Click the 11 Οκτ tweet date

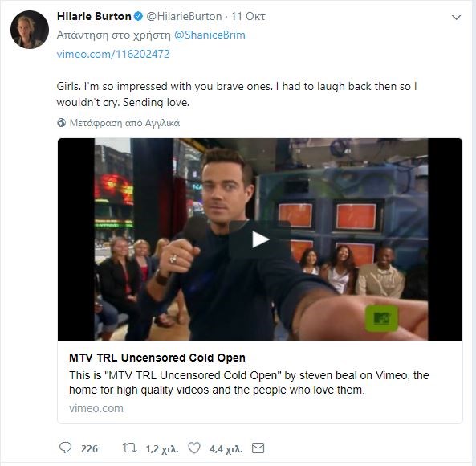pyautogui.click(x=248, y=16)
